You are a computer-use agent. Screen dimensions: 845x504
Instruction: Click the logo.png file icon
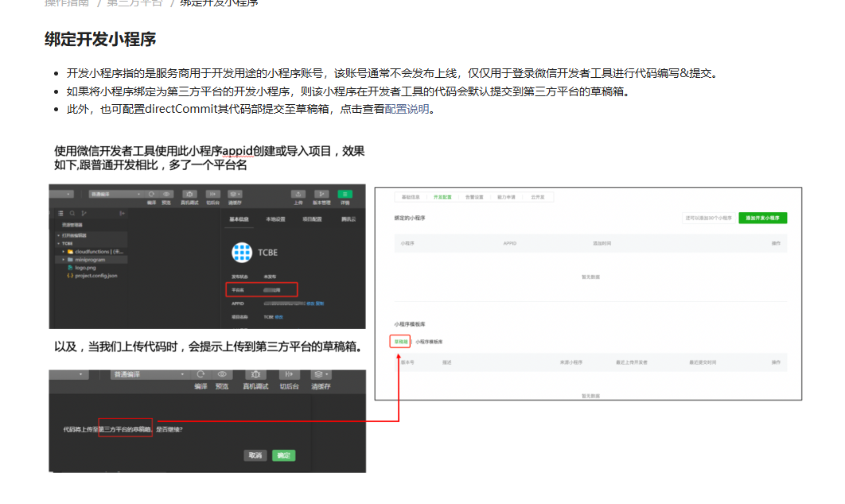coord(70,268)
